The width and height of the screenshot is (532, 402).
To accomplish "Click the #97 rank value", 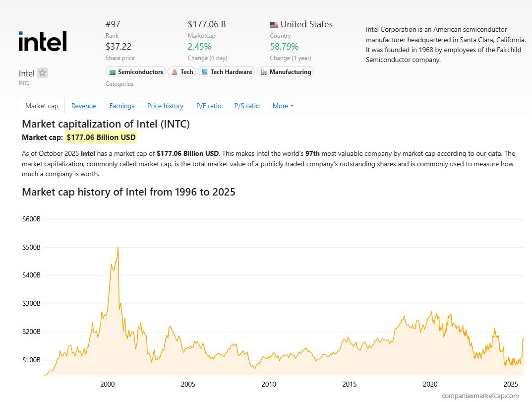I will [113, 24].
